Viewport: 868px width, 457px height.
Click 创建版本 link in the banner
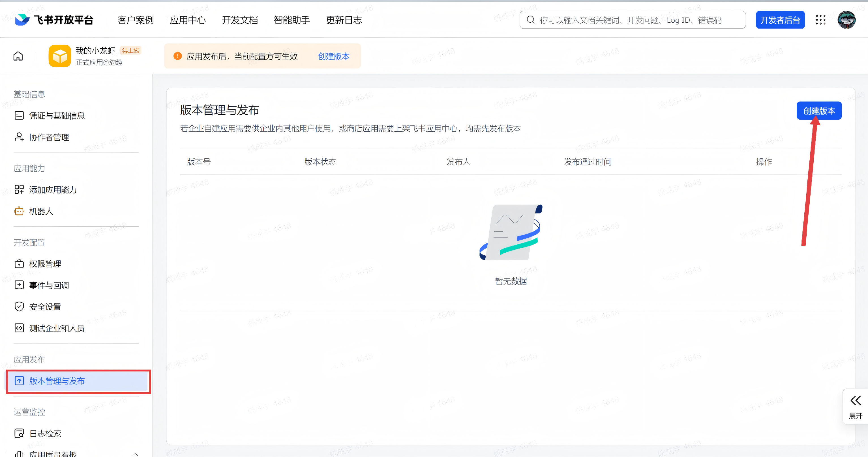(334, 56)
